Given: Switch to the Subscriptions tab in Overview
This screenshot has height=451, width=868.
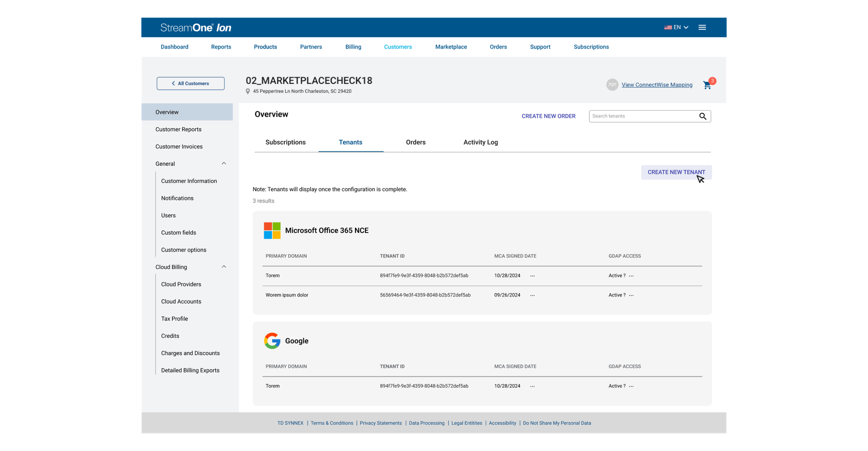Looking at the screenshot, I should point(286,142).
